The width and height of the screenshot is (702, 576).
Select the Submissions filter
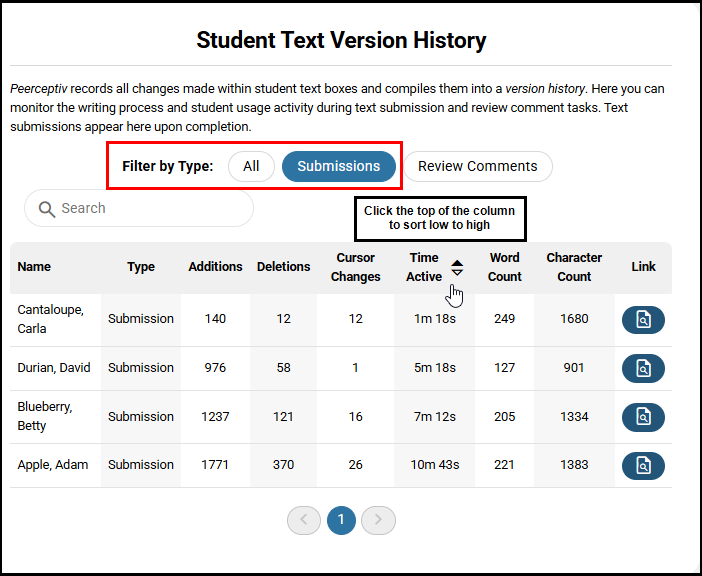point(338,166)
